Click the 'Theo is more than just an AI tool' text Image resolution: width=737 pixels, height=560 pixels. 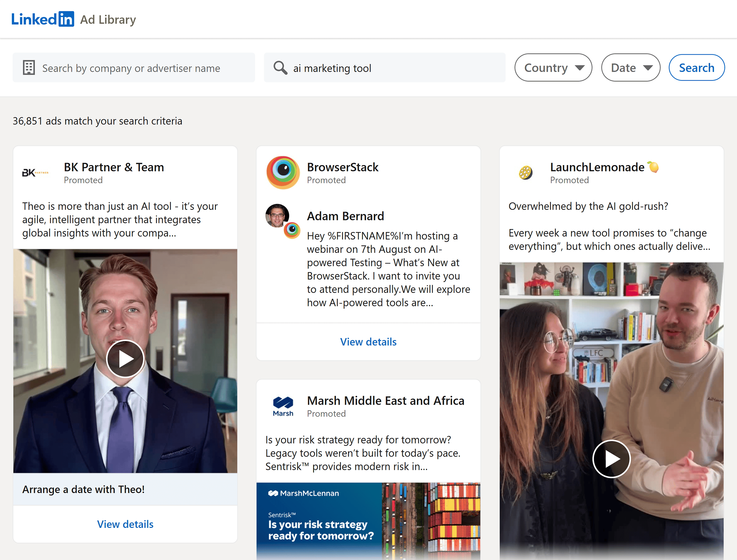(120, 220)
